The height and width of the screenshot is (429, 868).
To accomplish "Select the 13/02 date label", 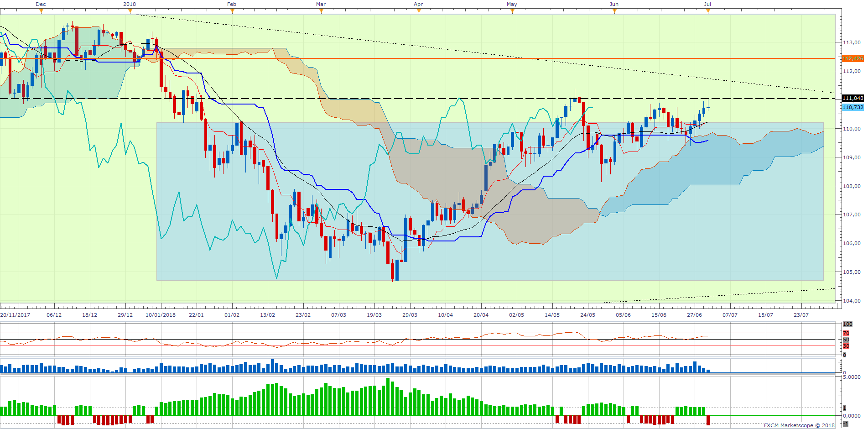I will coord(267,315).
